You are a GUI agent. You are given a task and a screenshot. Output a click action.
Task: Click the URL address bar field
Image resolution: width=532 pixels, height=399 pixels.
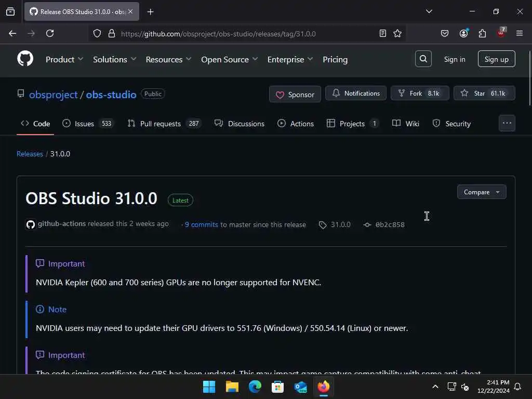coord(248,34)
